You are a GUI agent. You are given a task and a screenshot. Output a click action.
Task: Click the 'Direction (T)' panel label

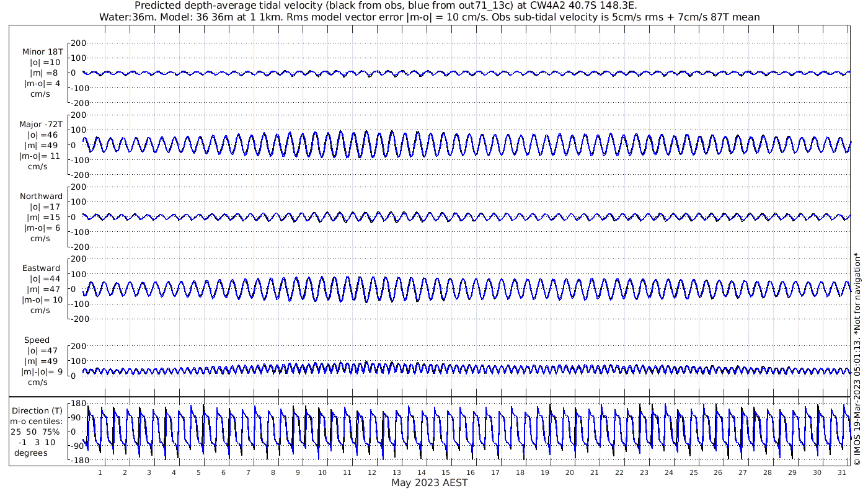tap(38, 410)
